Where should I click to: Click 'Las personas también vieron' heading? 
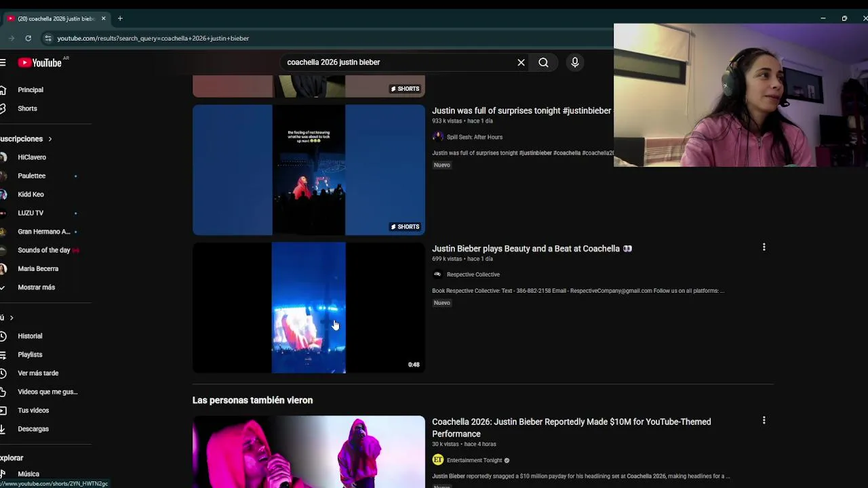[x=252, y=401]
